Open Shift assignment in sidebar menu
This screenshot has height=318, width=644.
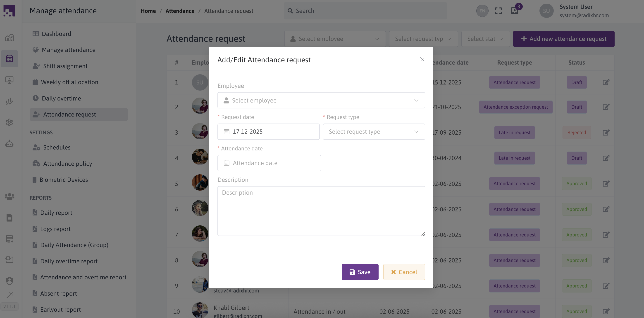(x=65, y=66)
